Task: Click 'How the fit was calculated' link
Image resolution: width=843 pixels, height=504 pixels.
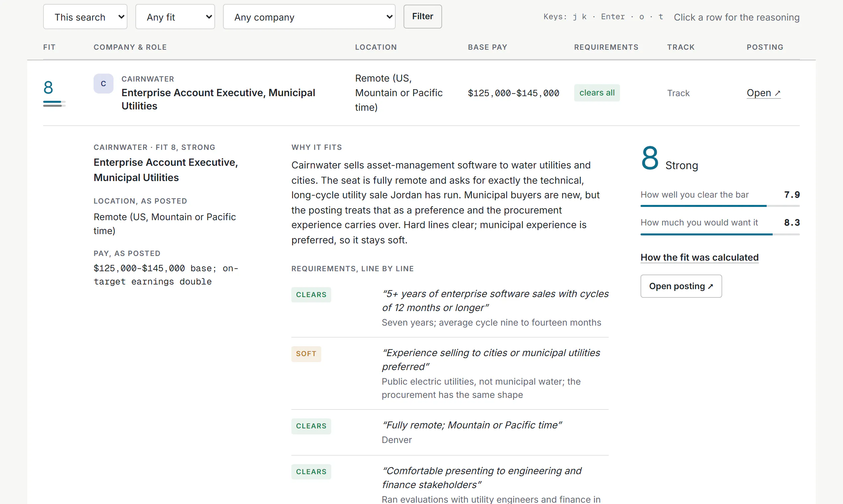Action: (x=700, y=257)
